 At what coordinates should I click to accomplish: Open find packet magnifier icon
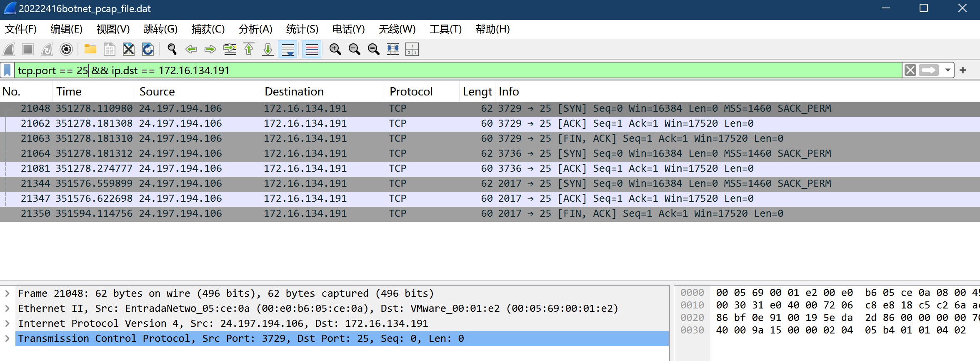tap(172, 49)
